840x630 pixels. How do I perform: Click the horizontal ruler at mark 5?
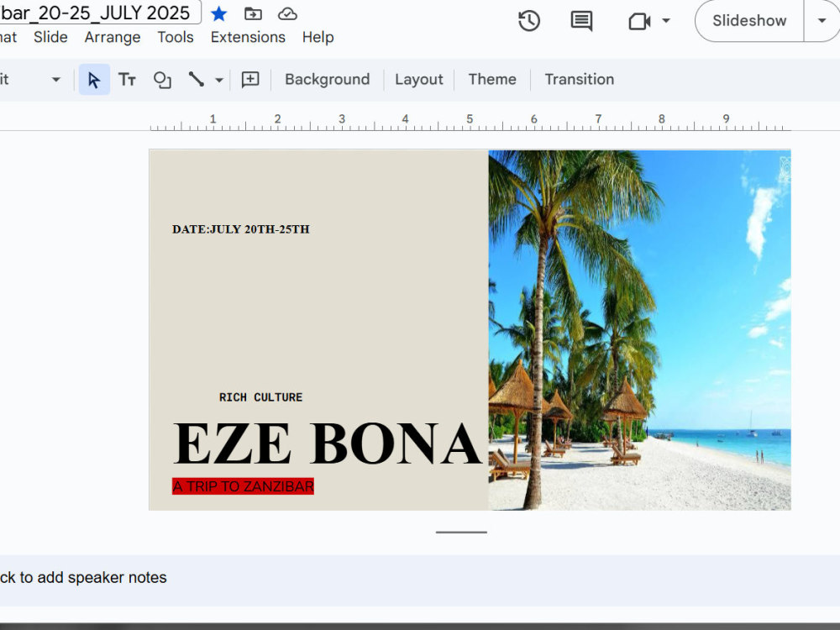point(470,120)
